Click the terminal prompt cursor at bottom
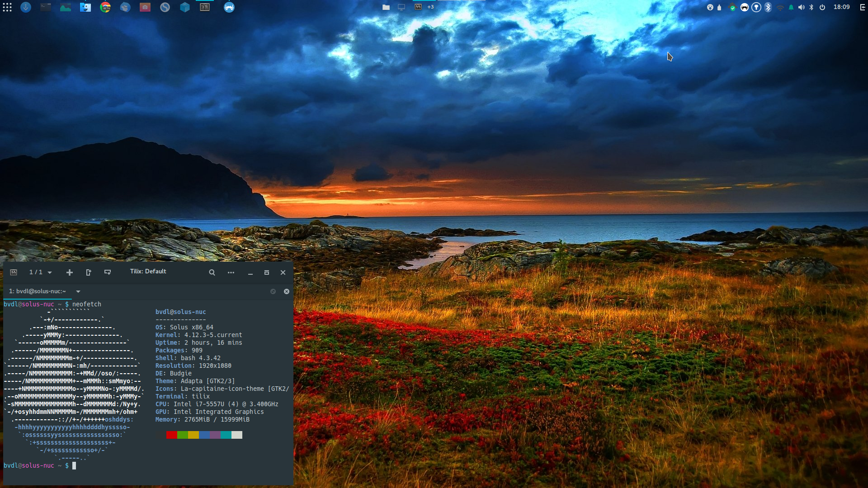Screen dimensions: 868x488 click(x=74, y=465)
